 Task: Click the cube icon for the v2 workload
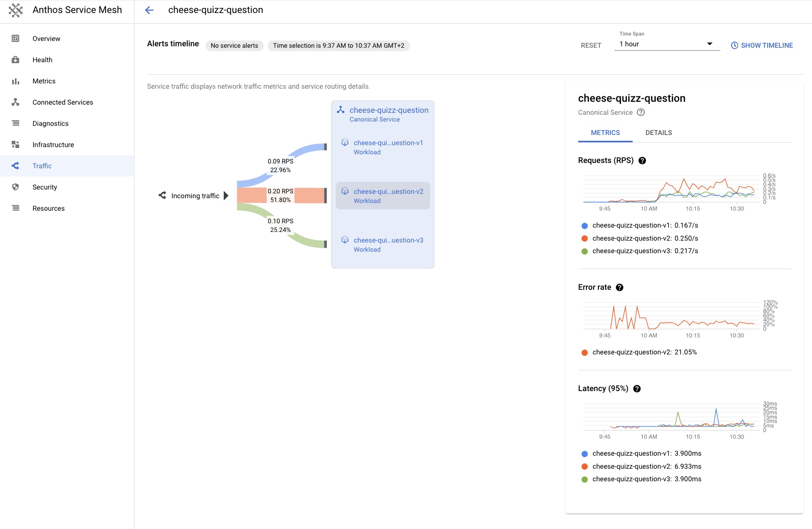point(345,191)
